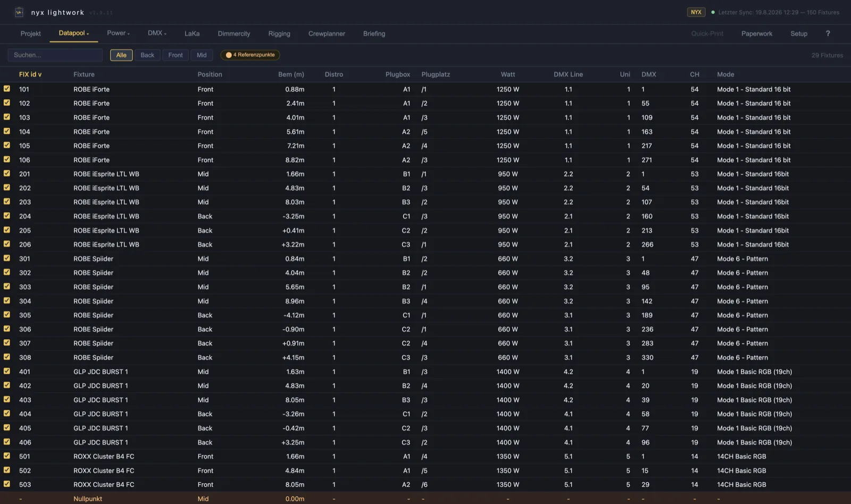
Task: Click the Watt column header
Action: pos(508,74)
